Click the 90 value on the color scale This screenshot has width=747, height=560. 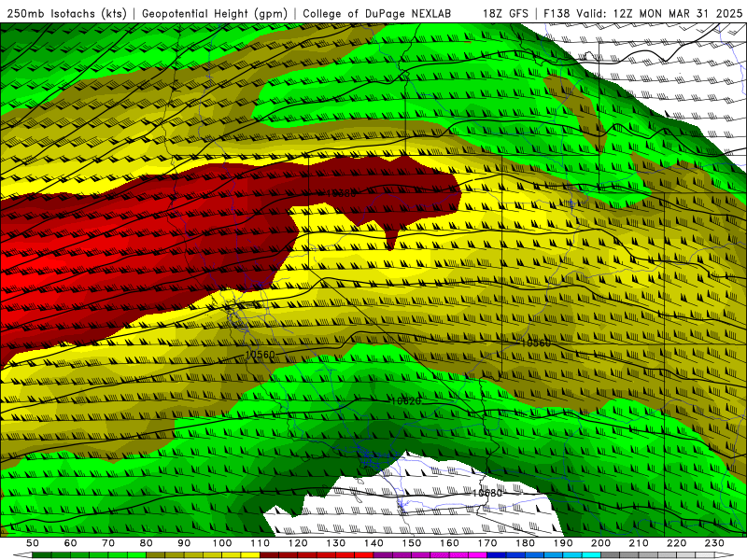[184, 543]
